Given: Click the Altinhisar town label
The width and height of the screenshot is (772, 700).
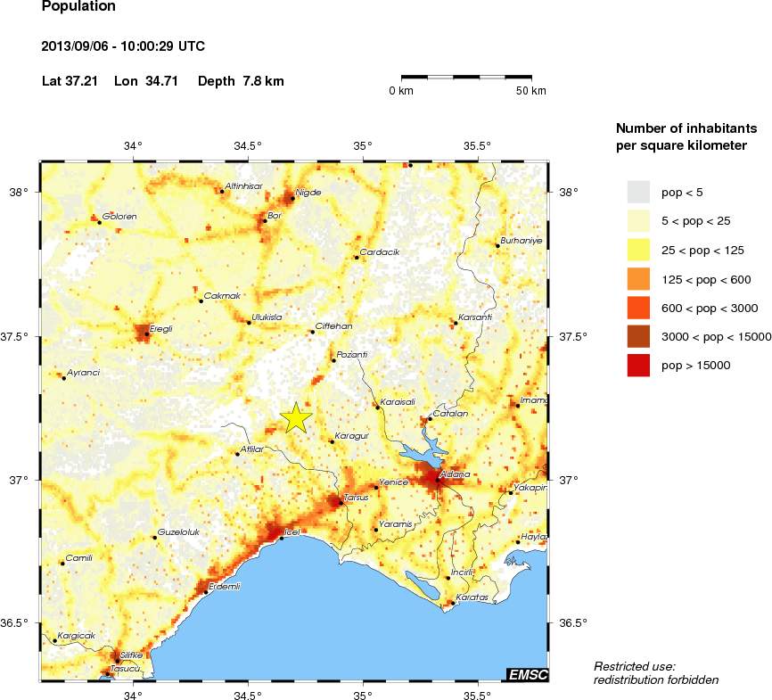Looking at the screenshot, I should pyautogui.click(x=243, y=186).
